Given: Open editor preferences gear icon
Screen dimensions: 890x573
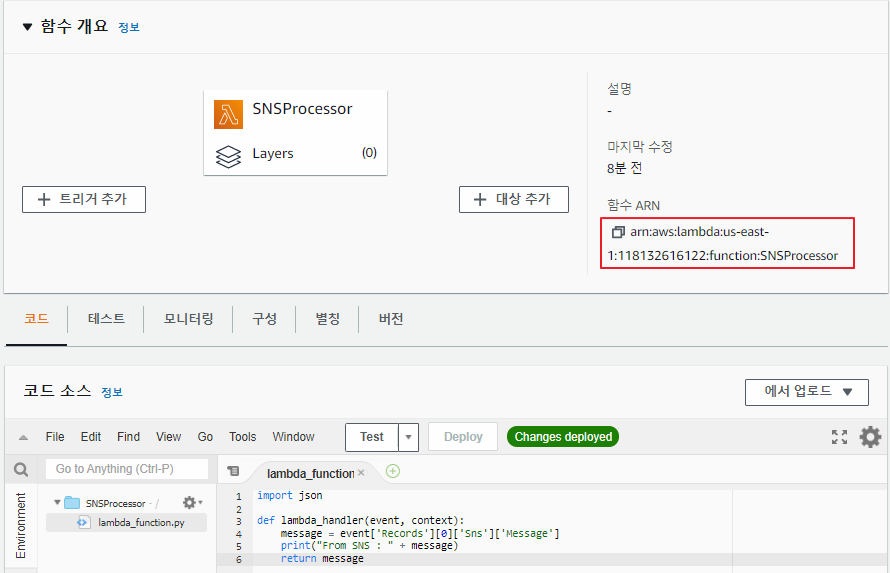Looking at the screenshot, I should pyautogui.click(x=870, y=437).
